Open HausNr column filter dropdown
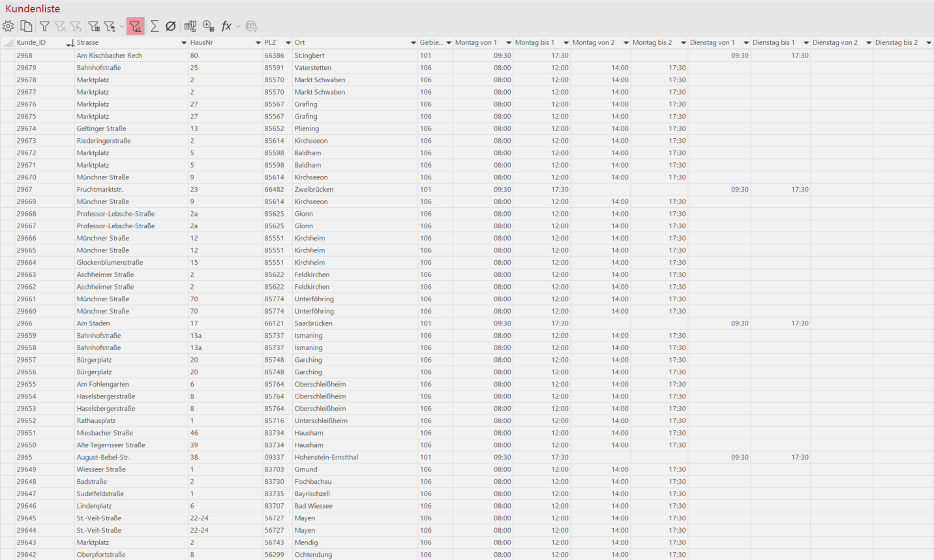 258,43
